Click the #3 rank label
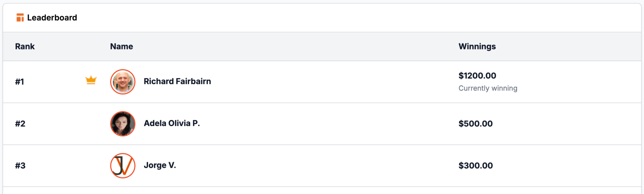 point(20,166)
